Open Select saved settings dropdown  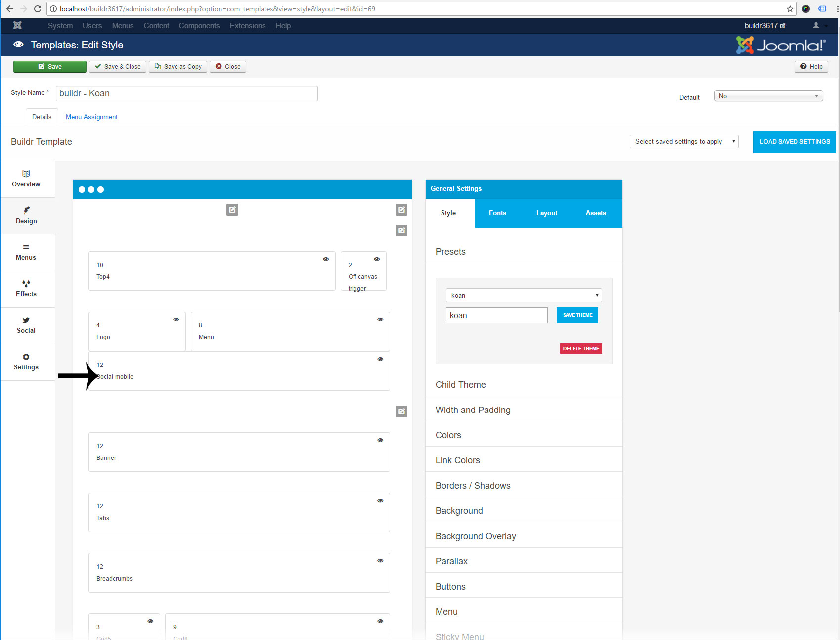click(x=684, y=141)
